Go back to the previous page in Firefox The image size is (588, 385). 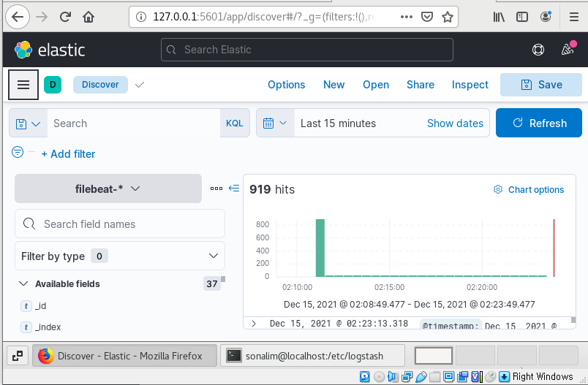pos(18,17)
